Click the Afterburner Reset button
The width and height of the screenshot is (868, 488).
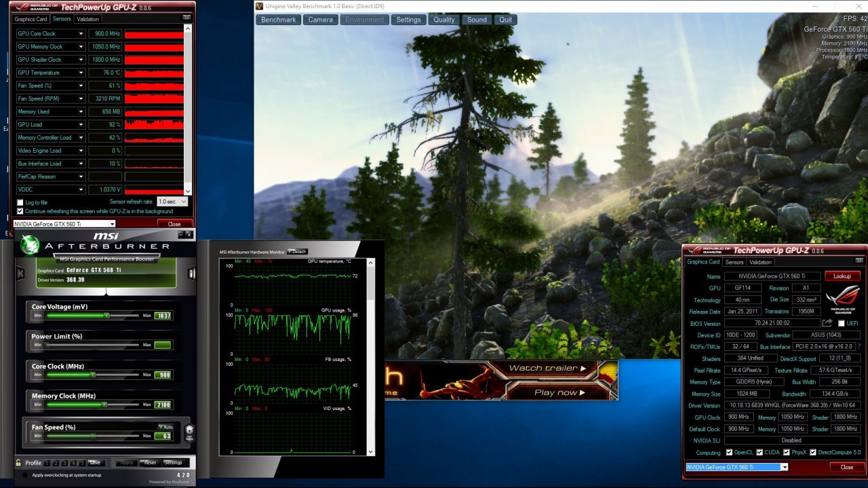click(x=151, y=463)
